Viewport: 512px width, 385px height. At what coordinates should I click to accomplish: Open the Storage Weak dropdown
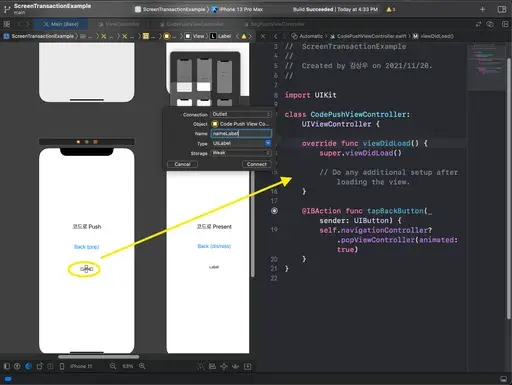241,153
